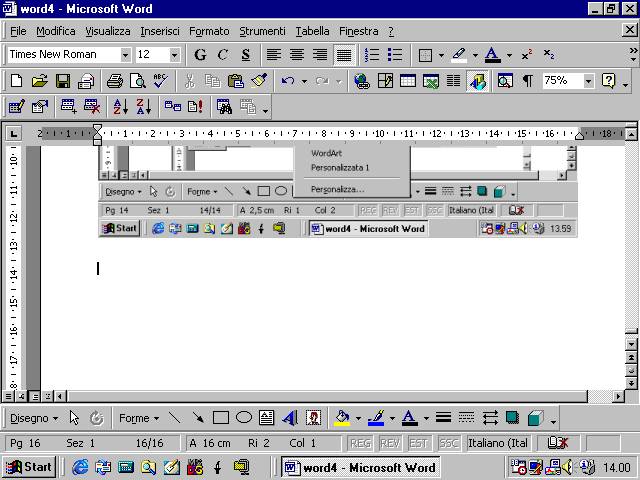This screenshot has height=480, width=640.
Task: Align text to the left
Action: [274, 55]
